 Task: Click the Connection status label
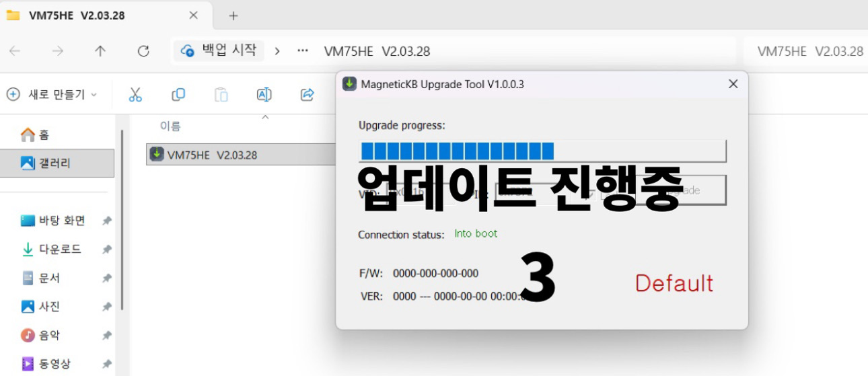(x=401, y=235)
